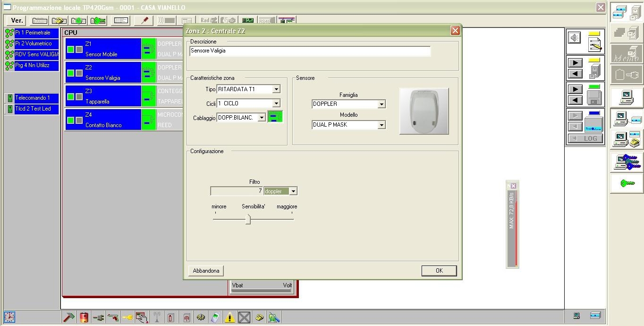Click the screwdriver tool icon in toolbar
Viewport: 644px width, 326px height.
(x=144, y=20)
